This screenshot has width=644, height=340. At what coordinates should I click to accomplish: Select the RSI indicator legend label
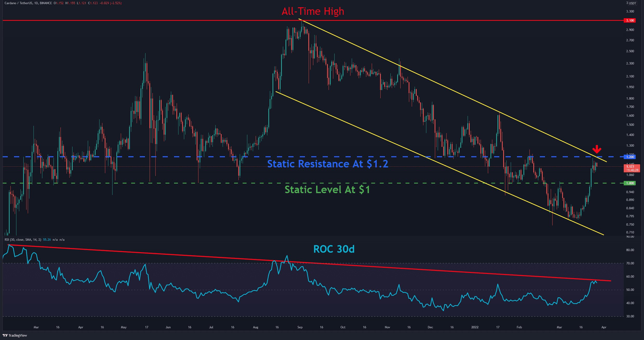click(23, 240)
